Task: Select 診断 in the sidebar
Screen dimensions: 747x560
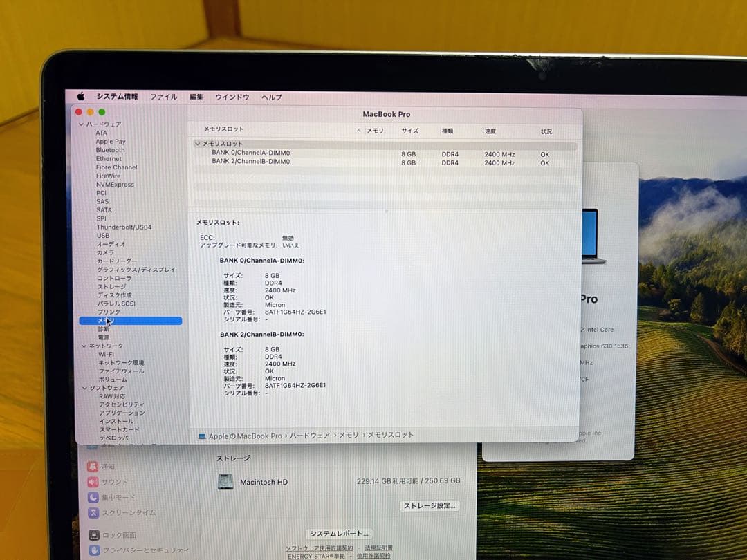Action: tap(103, 329)
